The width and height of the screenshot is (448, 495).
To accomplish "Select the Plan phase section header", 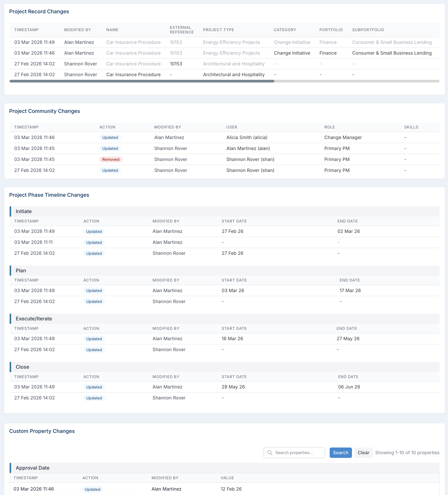I will [x=225, y=271].
